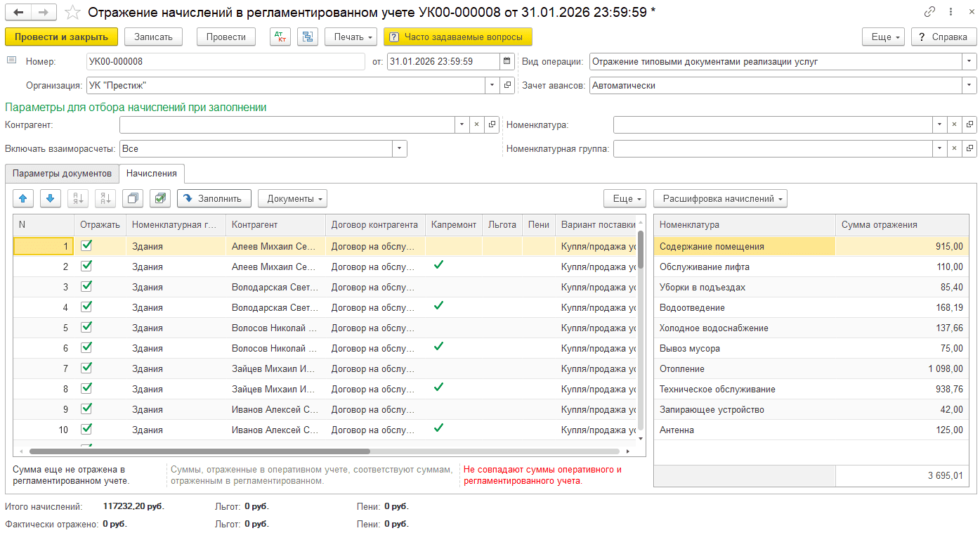Screen dimensions: 980x533
Task: Sort table rows ascending
Action: (77, 199)
